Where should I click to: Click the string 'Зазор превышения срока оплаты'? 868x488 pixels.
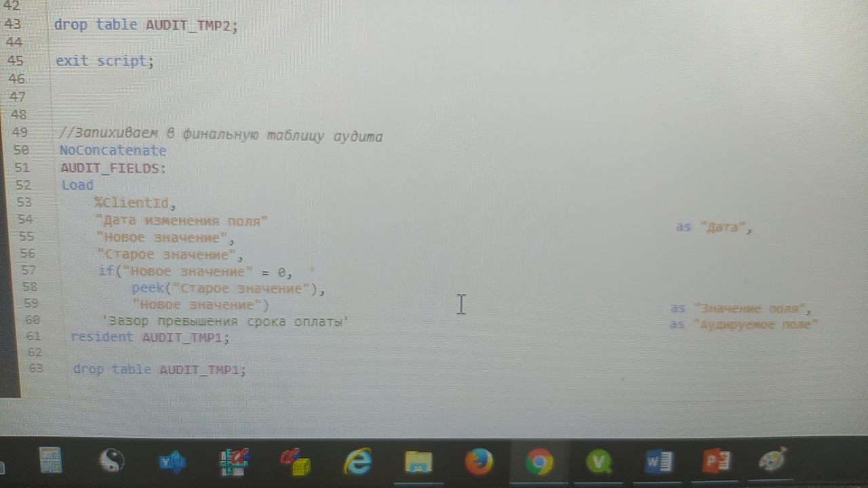tap(224, 321)
